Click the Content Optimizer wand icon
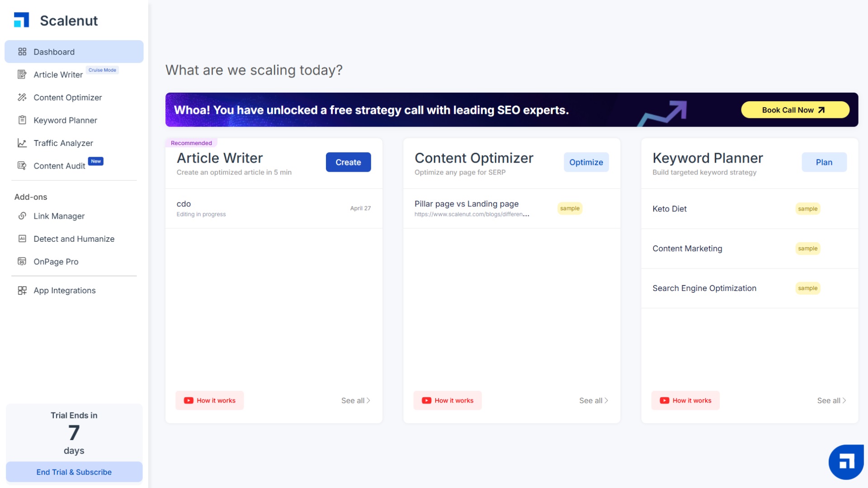This screenshot has width=868, height=488. coord(22,97)
